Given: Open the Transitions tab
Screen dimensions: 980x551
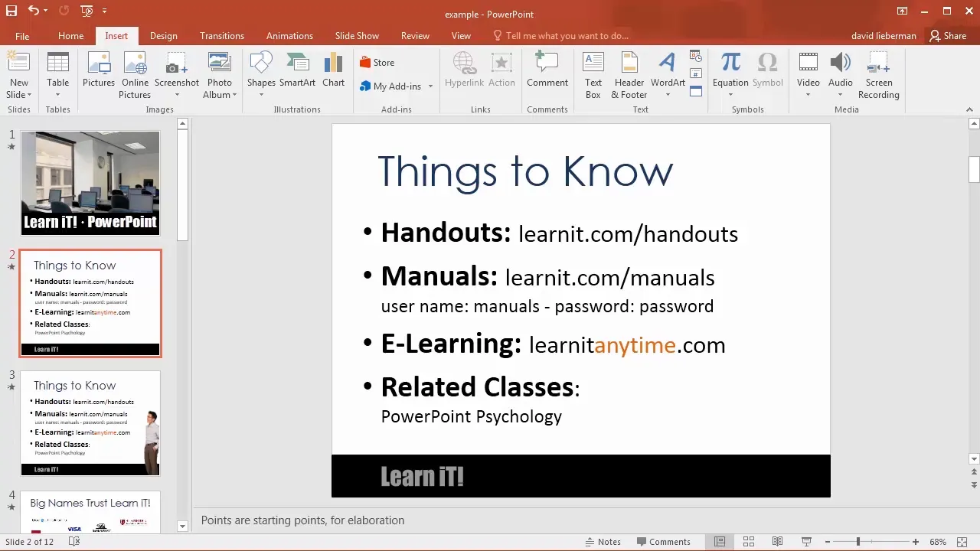Looking at the screenshot, I should click(222, 36).
